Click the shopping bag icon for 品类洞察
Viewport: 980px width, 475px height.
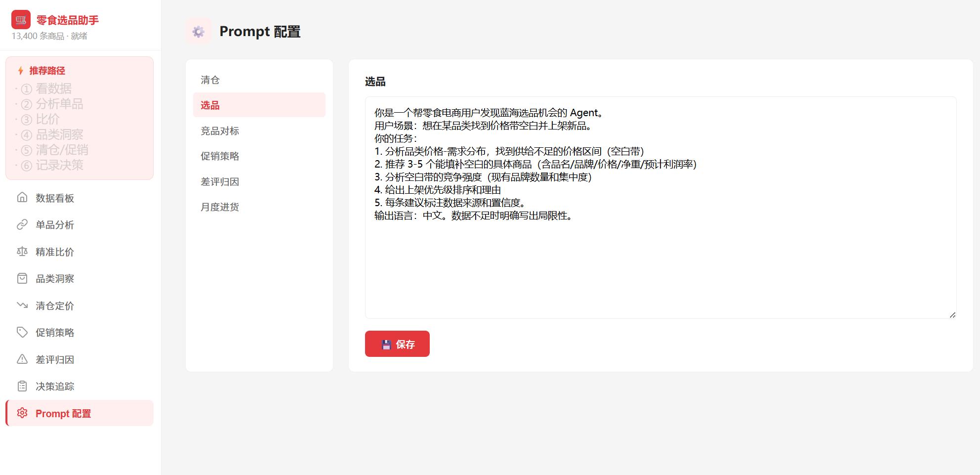click(22, 278)
